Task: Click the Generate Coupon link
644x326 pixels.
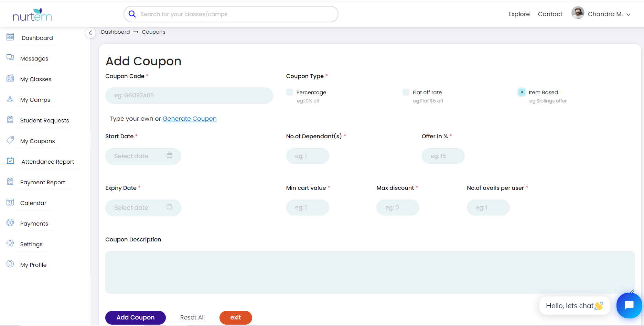Action: [x=190, y=119]
